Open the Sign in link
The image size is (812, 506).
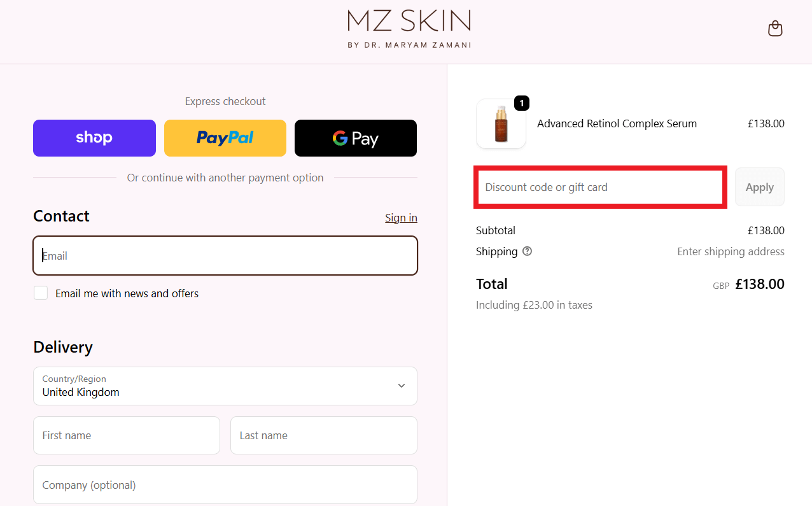click(401, 217)
